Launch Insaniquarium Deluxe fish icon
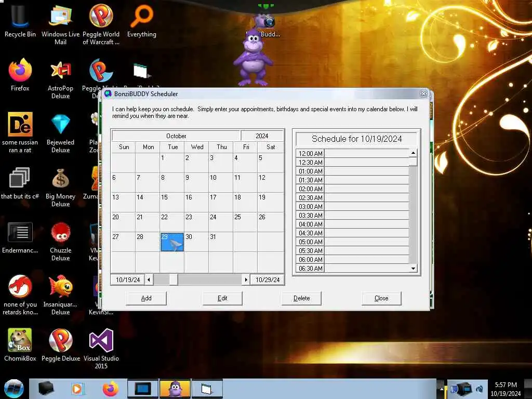This screenshot has height=399, width=532. [x=60, y=295]
